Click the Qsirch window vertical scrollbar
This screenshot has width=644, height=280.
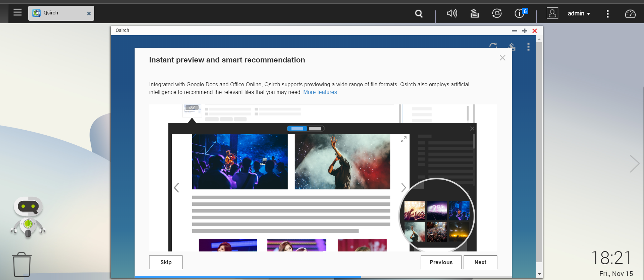(539, 151)
